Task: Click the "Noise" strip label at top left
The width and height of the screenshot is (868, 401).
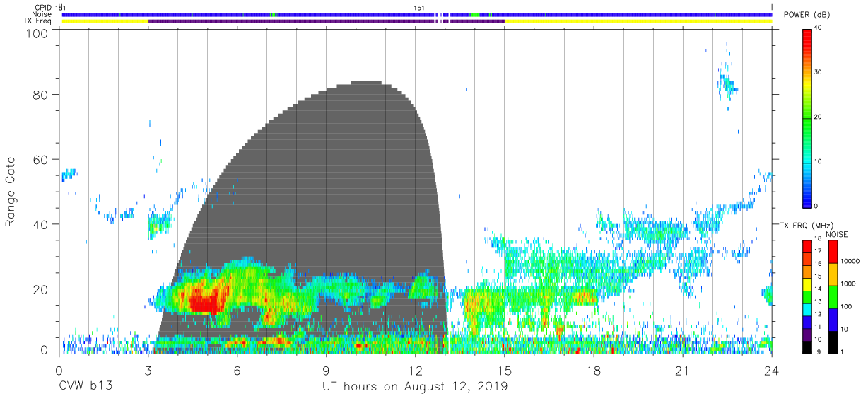Action: (43, 14)
